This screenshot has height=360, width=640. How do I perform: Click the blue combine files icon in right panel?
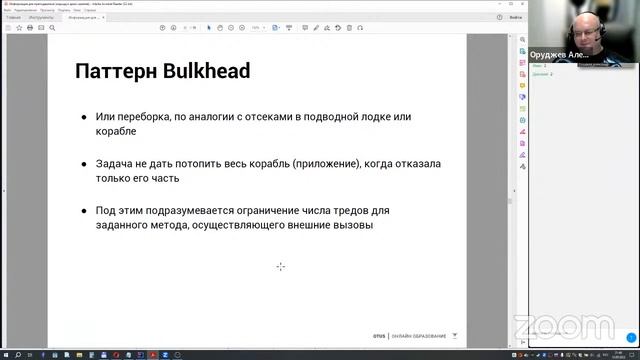point(522,97)
